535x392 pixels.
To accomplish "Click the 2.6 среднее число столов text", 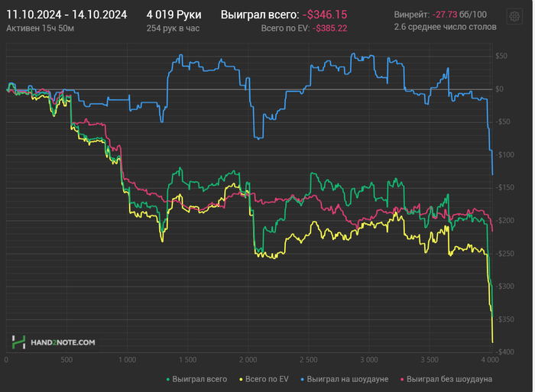I will [445, 27].
